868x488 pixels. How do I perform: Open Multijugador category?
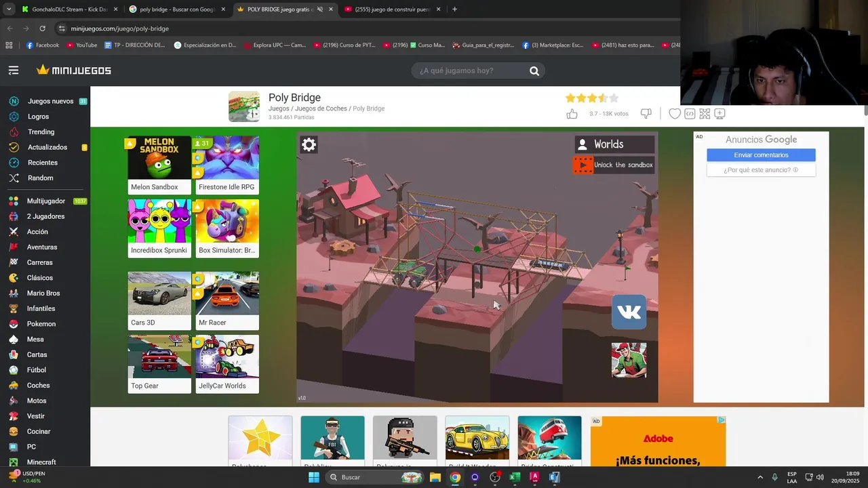pos(46,201)
